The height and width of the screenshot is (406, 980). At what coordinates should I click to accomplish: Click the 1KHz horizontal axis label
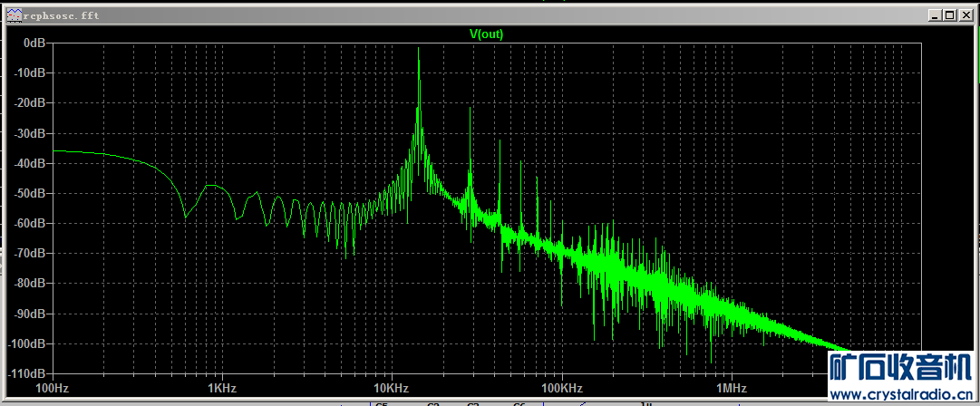click(x=221, y=389)
